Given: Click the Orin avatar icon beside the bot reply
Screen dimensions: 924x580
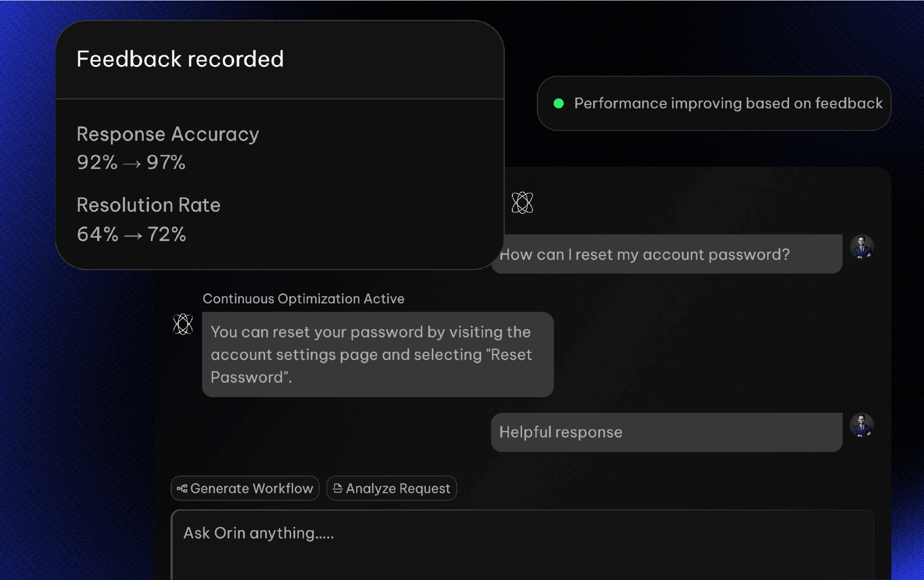Looking at the screenshot, I should pos(183,324).
